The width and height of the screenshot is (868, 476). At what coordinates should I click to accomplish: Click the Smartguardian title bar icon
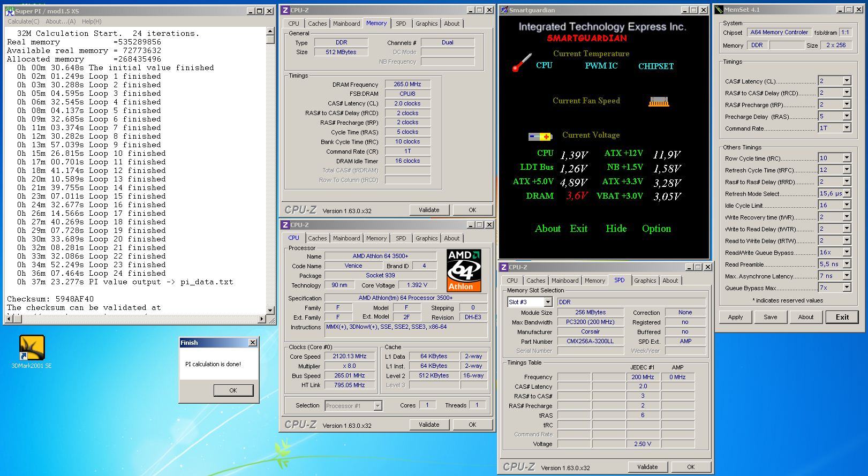(504, 10)
